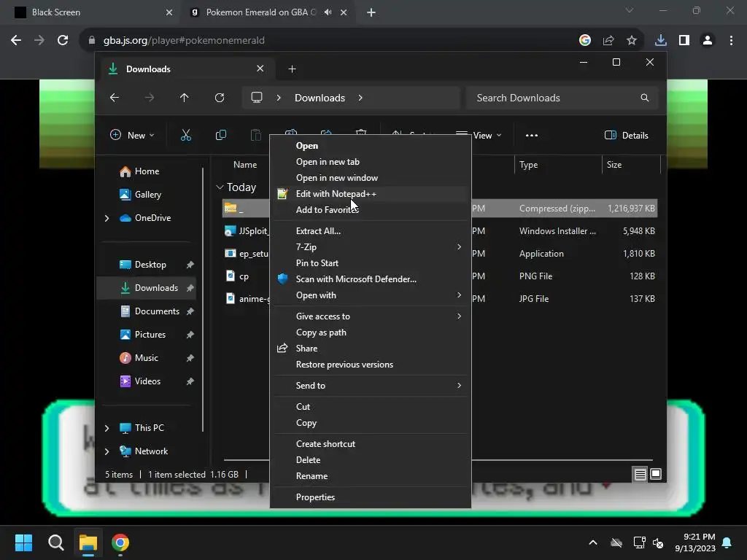This screenshot has width=747, height=560.
Task: Open the notifications bell in taskbar
Action: [x=727, y=542]
